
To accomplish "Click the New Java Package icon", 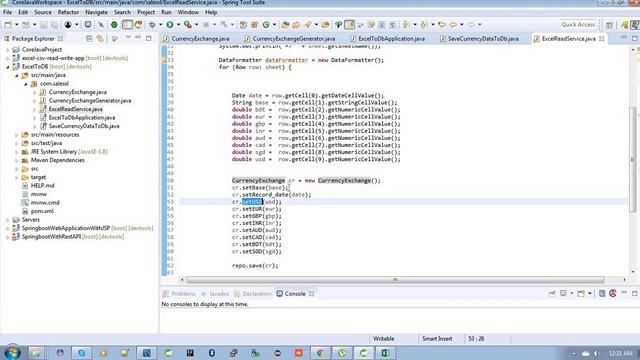I will tap(254, 25).
